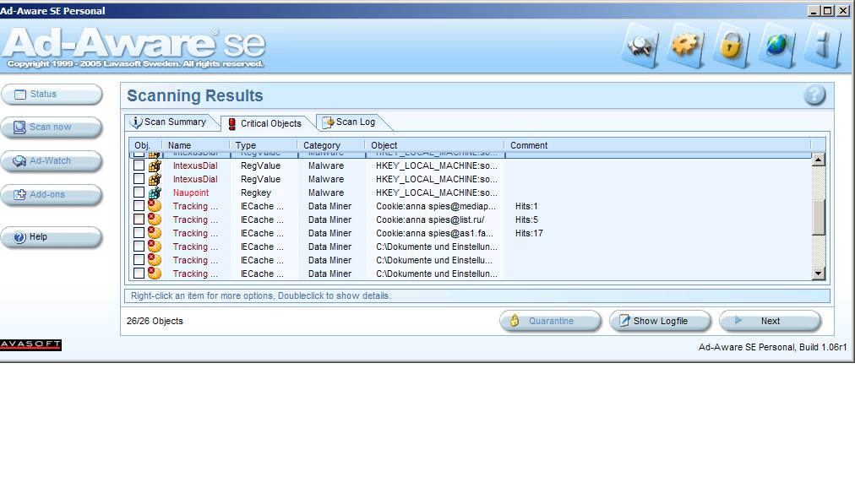Open the Scan Log tab

pyautogui.click(x=348, y=122)
